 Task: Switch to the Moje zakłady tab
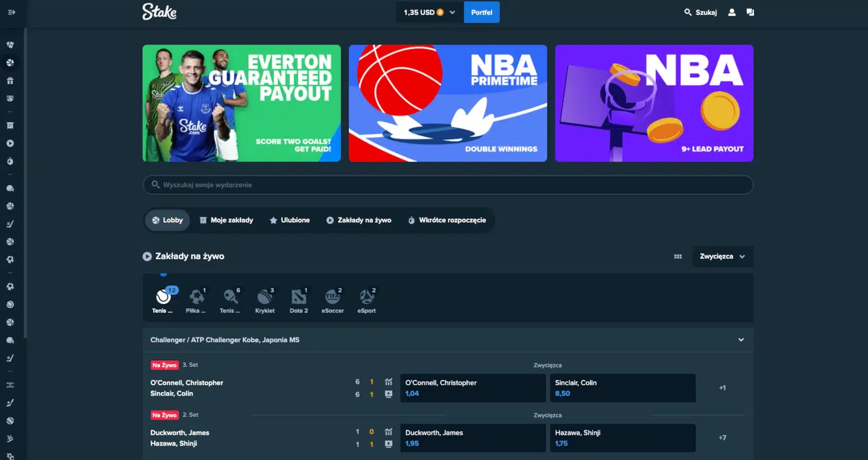tap(226, 220)
